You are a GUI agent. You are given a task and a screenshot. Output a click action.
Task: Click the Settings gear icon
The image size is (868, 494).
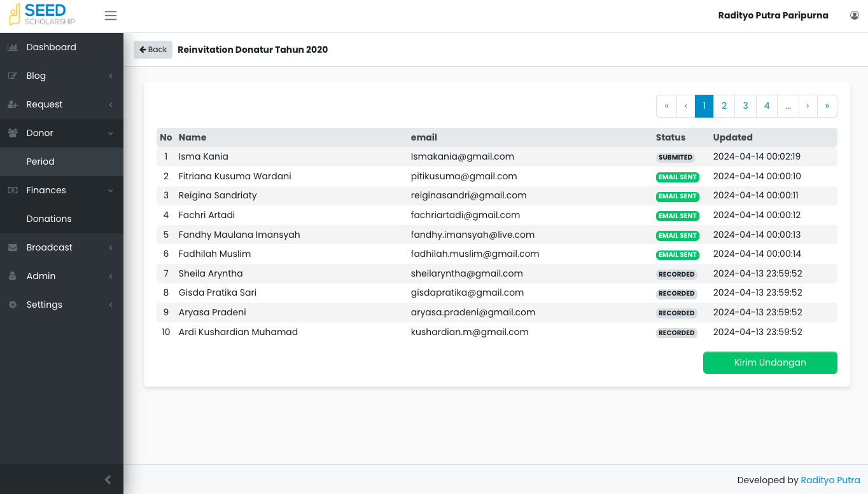[x=13, y=305]
